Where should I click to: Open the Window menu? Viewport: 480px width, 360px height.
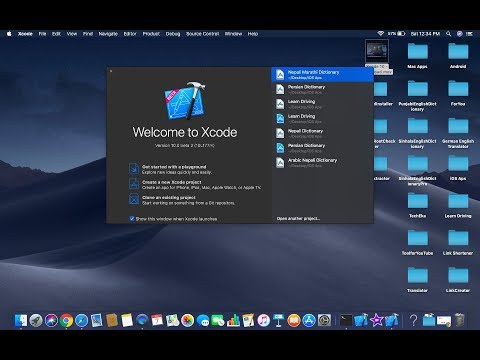click(233, 34)
